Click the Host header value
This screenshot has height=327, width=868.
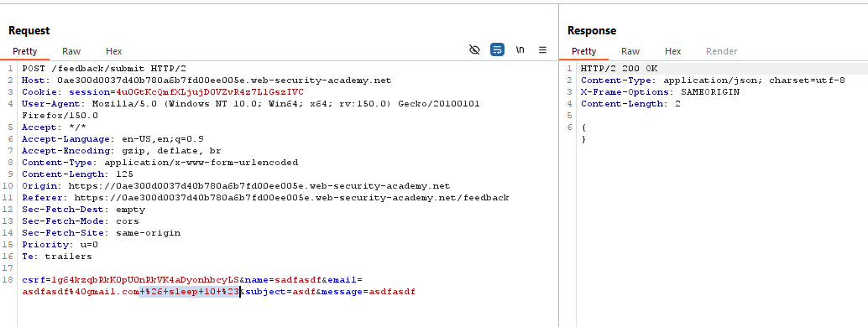point(224,80)
